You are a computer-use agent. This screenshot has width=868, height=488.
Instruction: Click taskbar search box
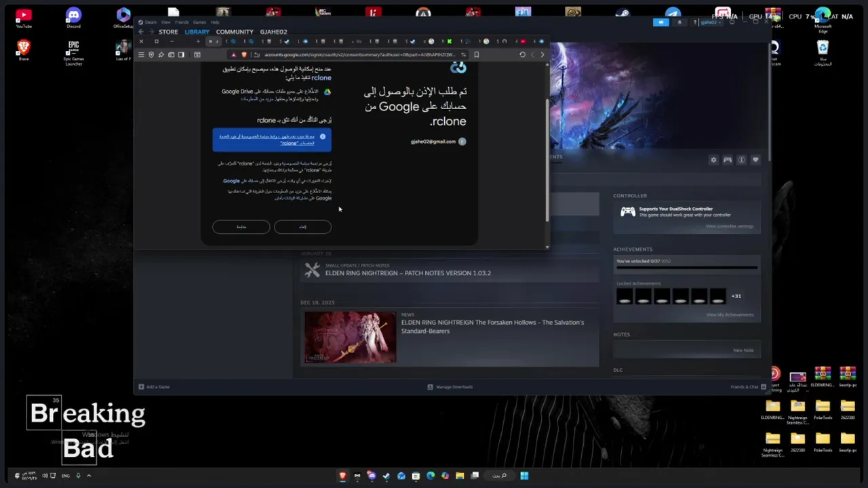pos(499,476)
